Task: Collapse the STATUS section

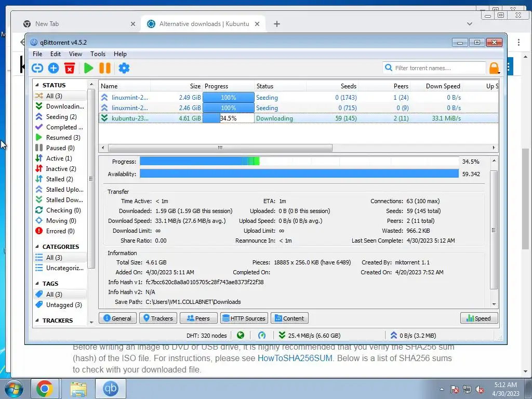Action: coord(37,85)
